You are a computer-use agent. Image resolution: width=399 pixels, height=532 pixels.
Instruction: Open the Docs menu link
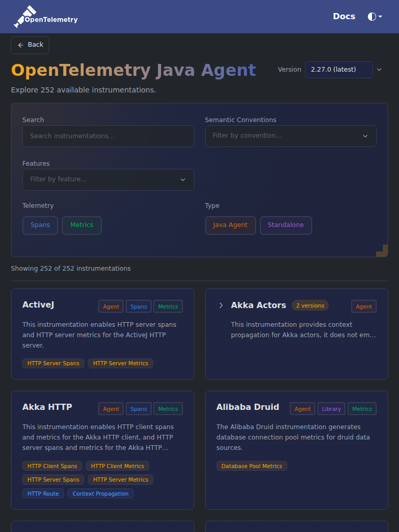(x=344, y=16)
